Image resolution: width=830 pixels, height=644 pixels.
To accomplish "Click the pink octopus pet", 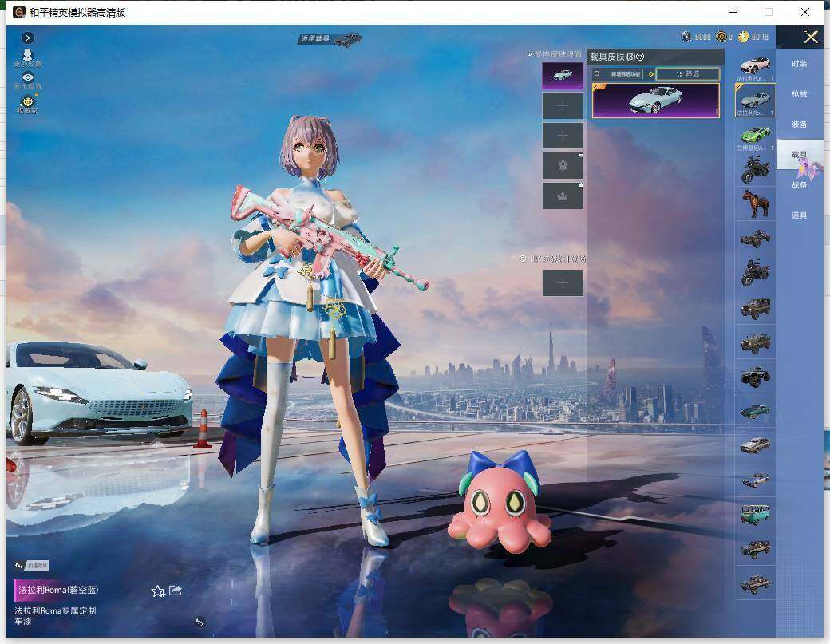I will [500, 503].
